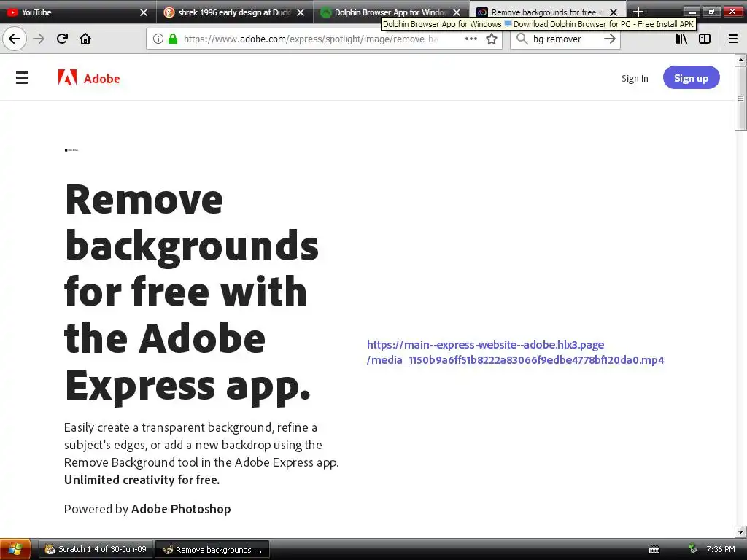
Task: Click the vertical scrollbar thumb
Action: (741, 98)
